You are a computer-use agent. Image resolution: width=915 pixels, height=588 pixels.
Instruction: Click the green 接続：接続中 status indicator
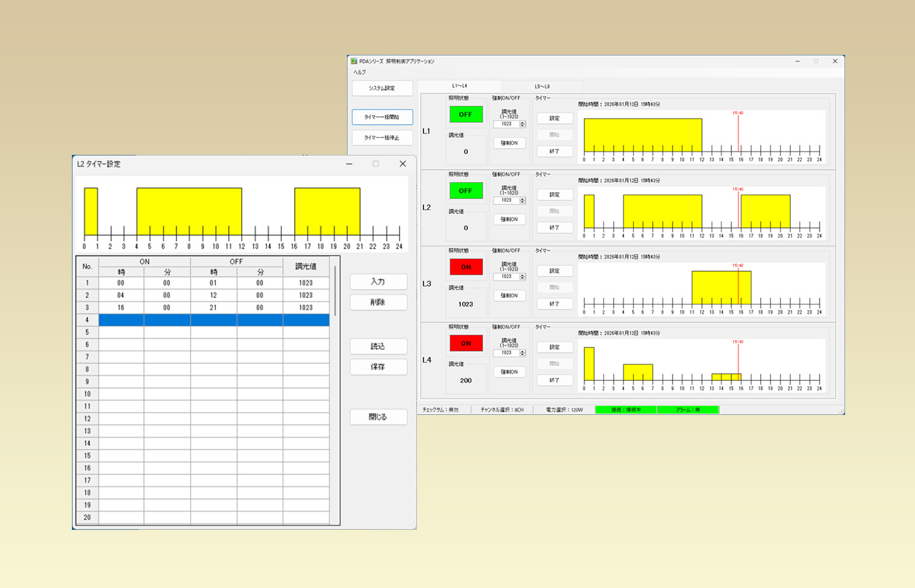pos(625,410)
